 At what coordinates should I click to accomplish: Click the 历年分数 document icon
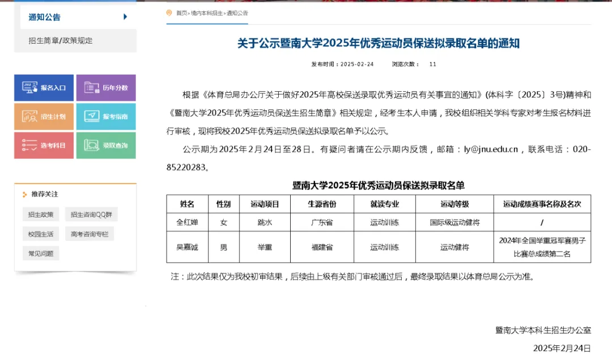(92, 88)
